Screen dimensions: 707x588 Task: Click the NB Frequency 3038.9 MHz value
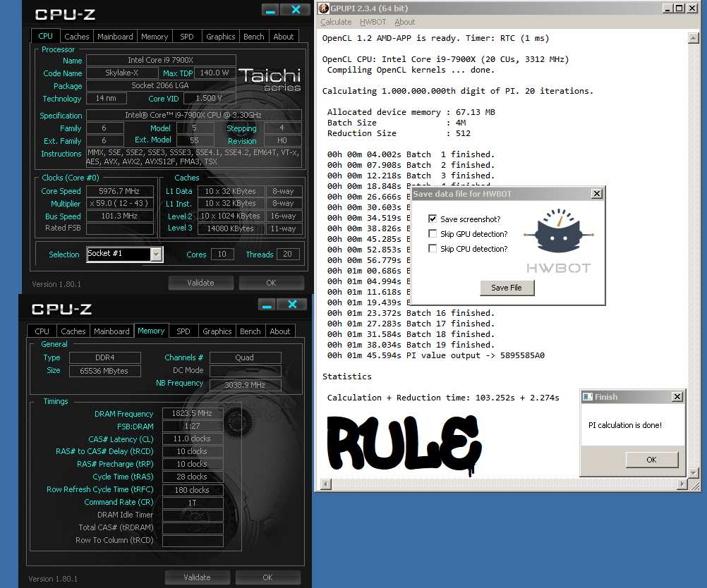click(246, 385)
